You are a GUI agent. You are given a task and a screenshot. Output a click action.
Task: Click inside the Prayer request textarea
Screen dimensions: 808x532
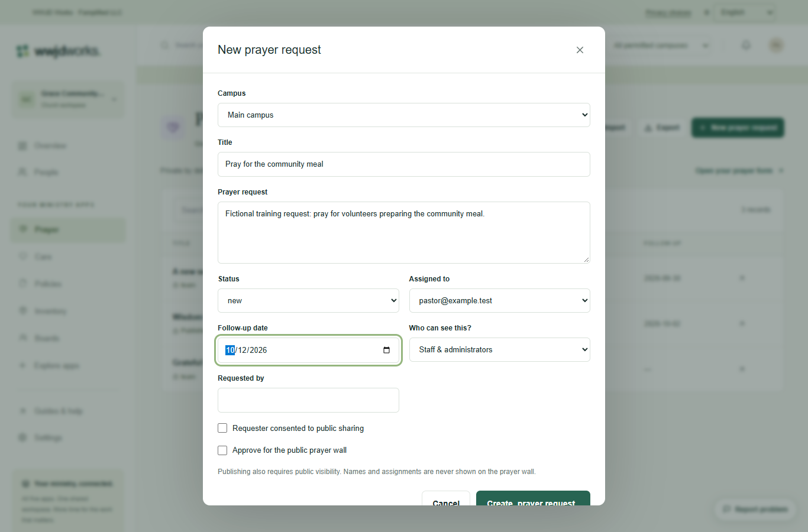click(404, 232)
